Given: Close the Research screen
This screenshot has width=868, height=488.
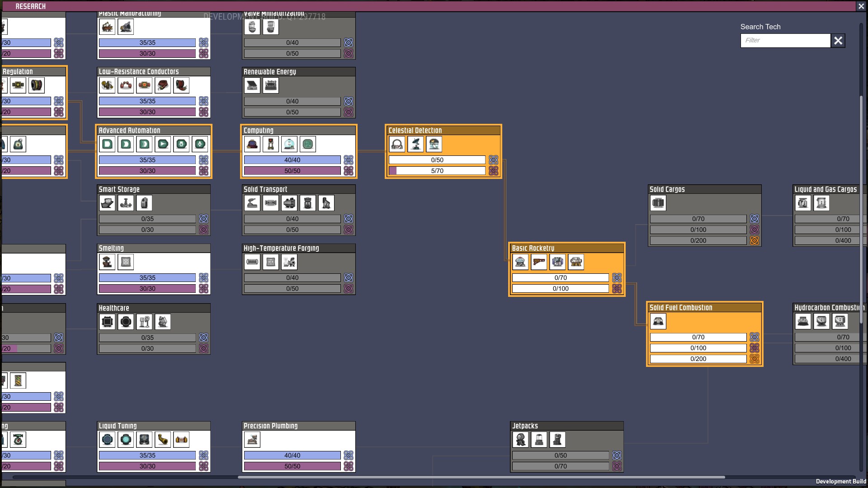Looking at the screenshot, I should (x=861, y=6).
